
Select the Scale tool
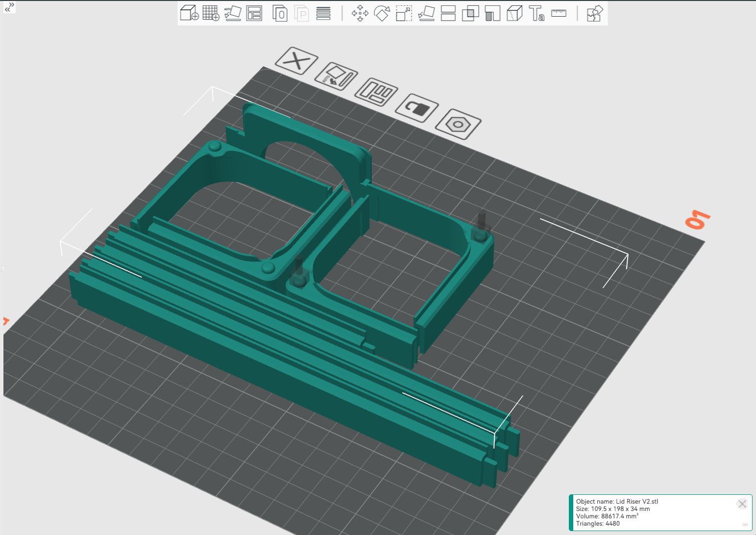pyautogui.click(x=403, y=13)
